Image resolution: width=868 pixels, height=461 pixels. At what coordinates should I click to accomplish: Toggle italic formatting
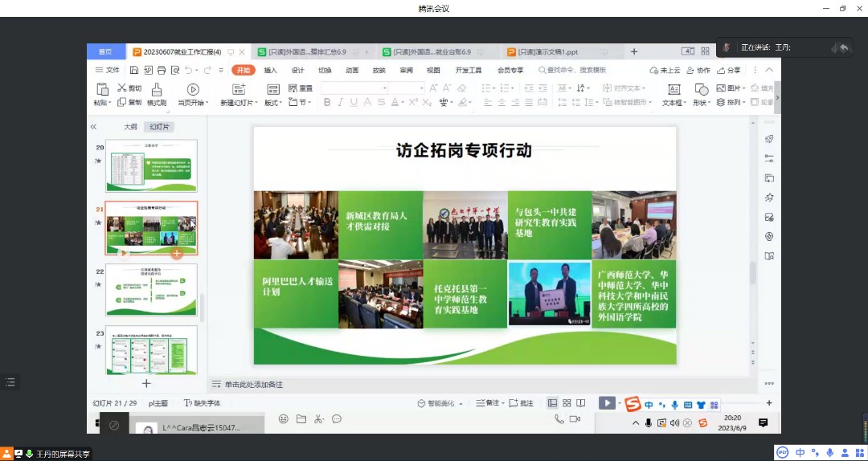click(340, 102)
